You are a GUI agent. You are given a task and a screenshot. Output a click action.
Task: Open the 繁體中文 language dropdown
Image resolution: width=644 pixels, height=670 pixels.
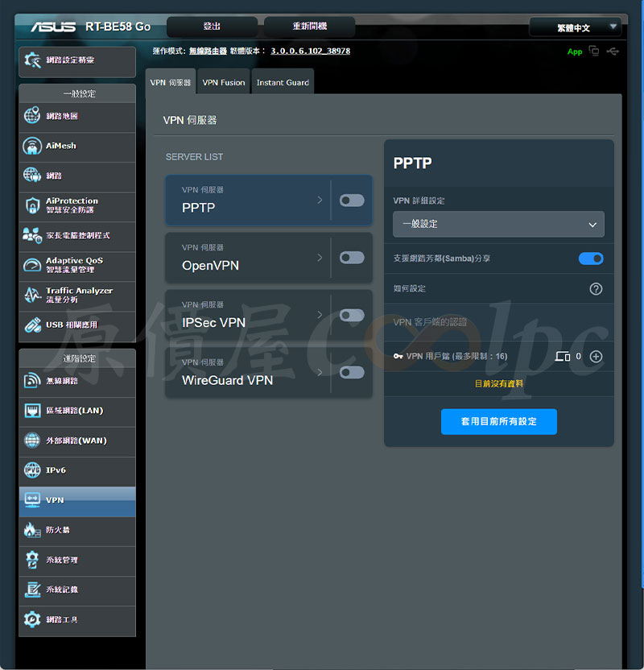[x=575, y=27]
